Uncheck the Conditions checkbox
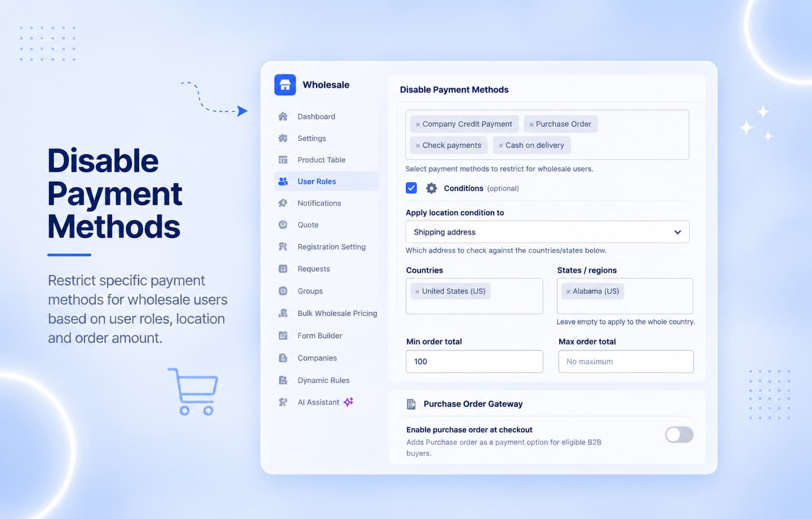 point(411,188)
